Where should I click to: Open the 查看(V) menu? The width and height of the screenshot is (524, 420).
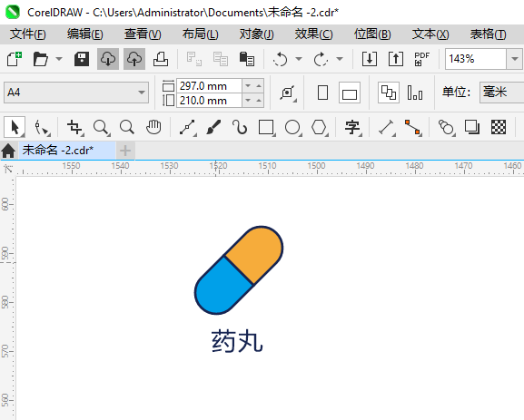pyautogui.click(x=143, y=34)
